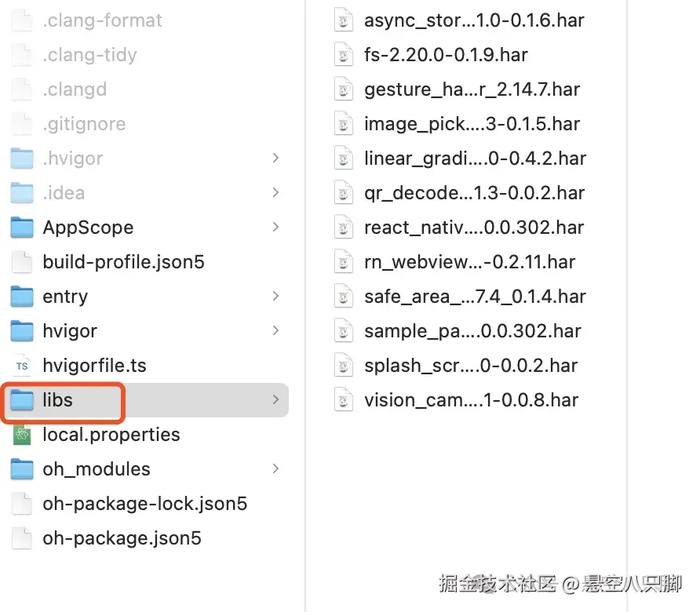Open the entry folder
The width and height of the screenshot is (700, 612).
pos(65,297)
